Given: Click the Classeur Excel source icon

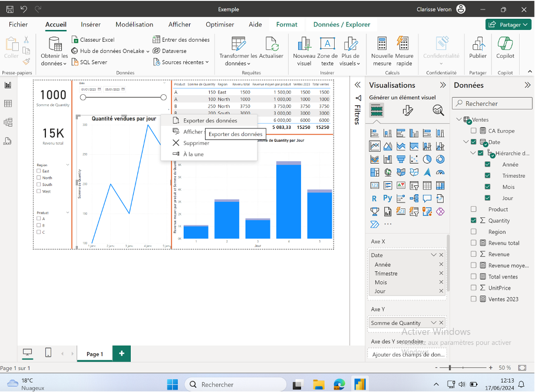Looking at the screenshot, I should click(x=75, y=39).
